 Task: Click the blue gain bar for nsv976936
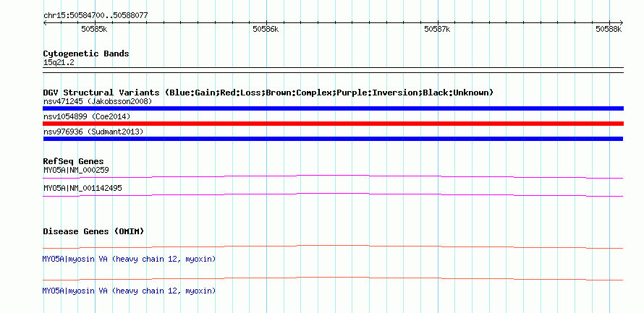tap(333, 139)
